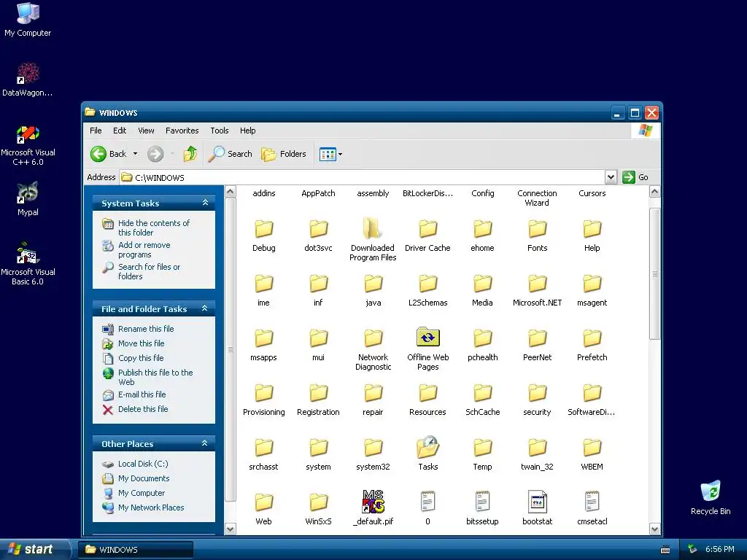This screenshot has height=560, width=747.
Task: Select the bitssetup file icon
Action: pos(482,502)
